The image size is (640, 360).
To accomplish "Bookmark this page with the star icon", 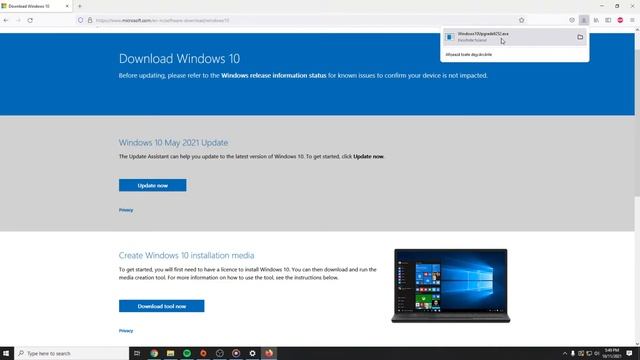I will [x=521, y=20].
